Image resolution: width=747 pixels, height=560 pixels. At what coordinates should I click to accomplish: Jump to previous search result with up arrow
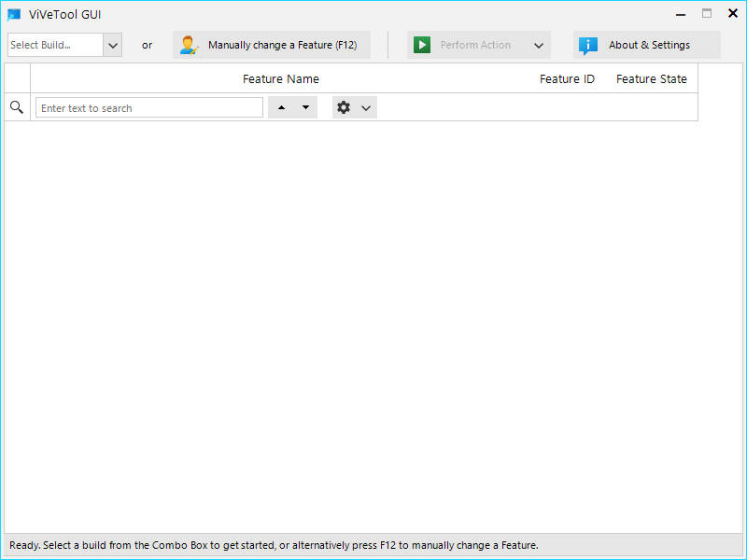tap(282, 108)
